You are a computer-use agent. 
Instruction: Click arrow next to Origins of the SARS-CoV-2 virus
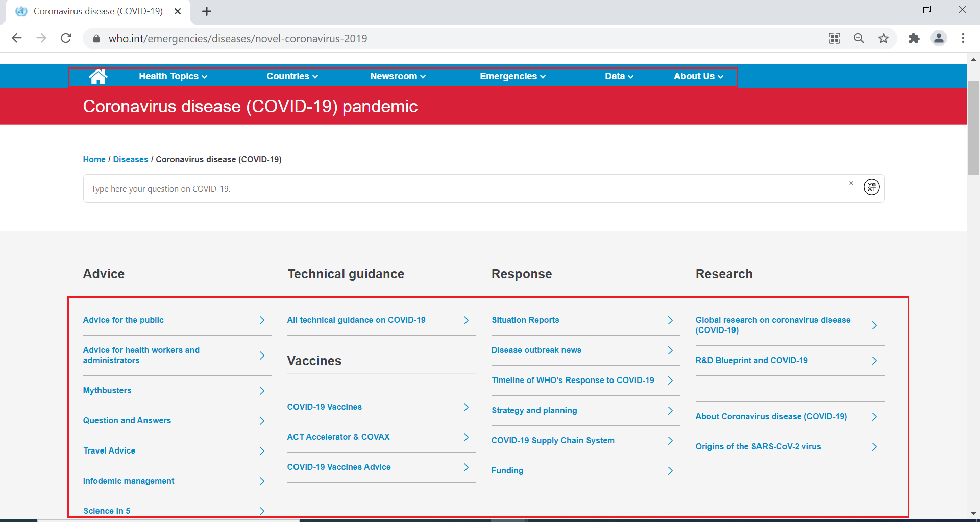coord(874,447)
